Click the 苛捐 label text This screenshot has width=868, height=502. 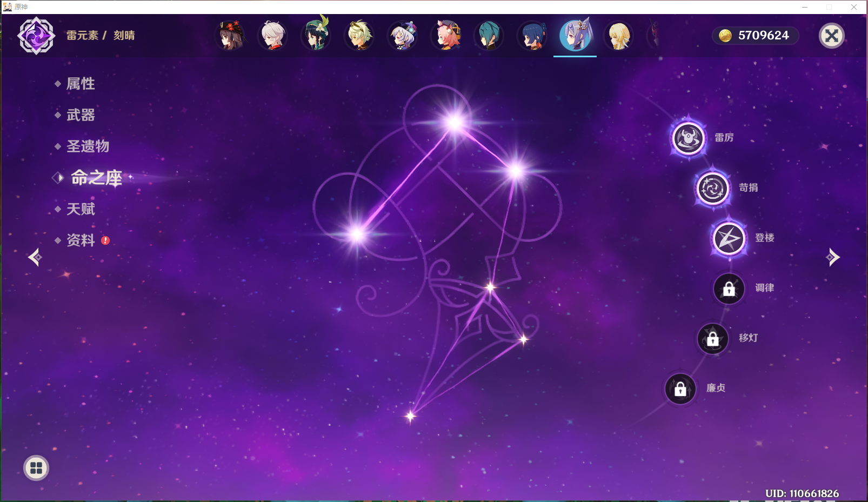click(749, 188)
